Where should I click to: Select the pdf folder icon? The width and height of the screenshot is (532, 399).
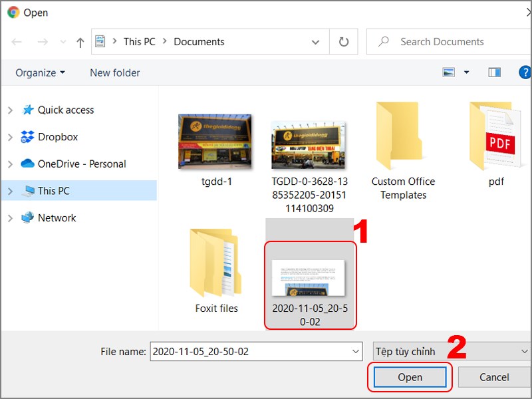(x=495, y=136)
